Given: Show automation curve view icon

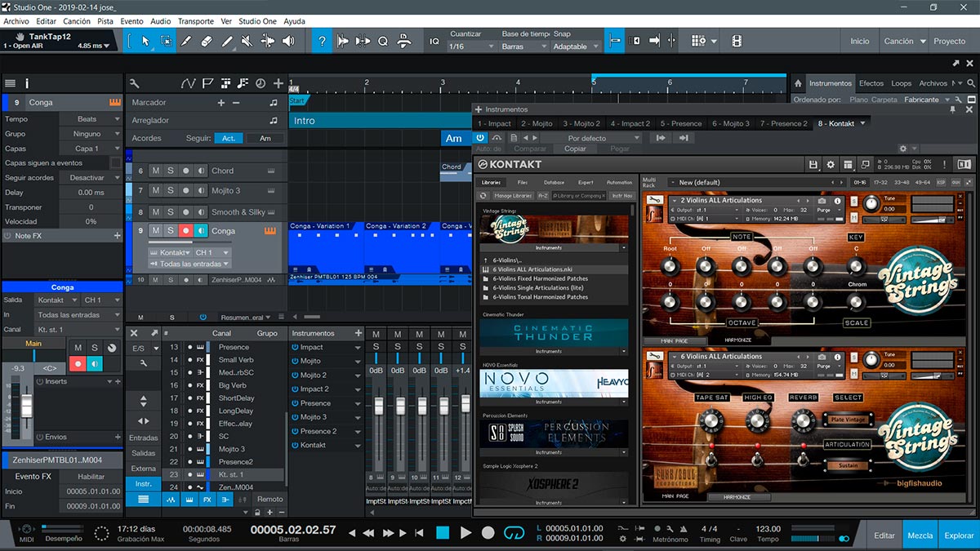Looking at the screenshot, I should pyautogui.click(x=189, y=83).
